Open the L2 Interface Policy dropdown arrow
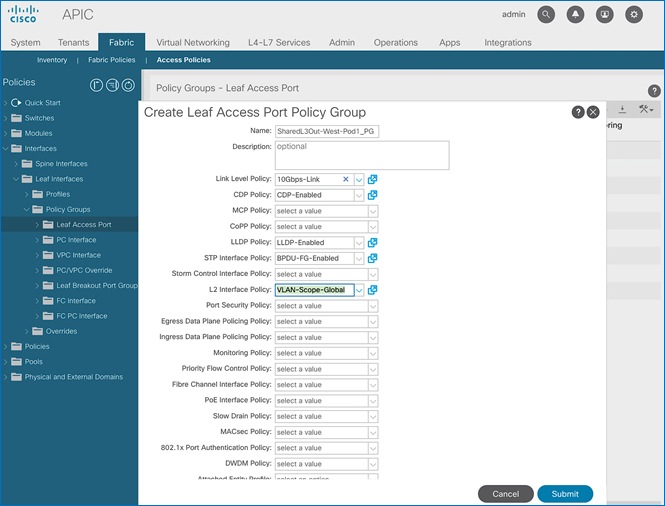665x506 pixels. (x=359, y=290)
